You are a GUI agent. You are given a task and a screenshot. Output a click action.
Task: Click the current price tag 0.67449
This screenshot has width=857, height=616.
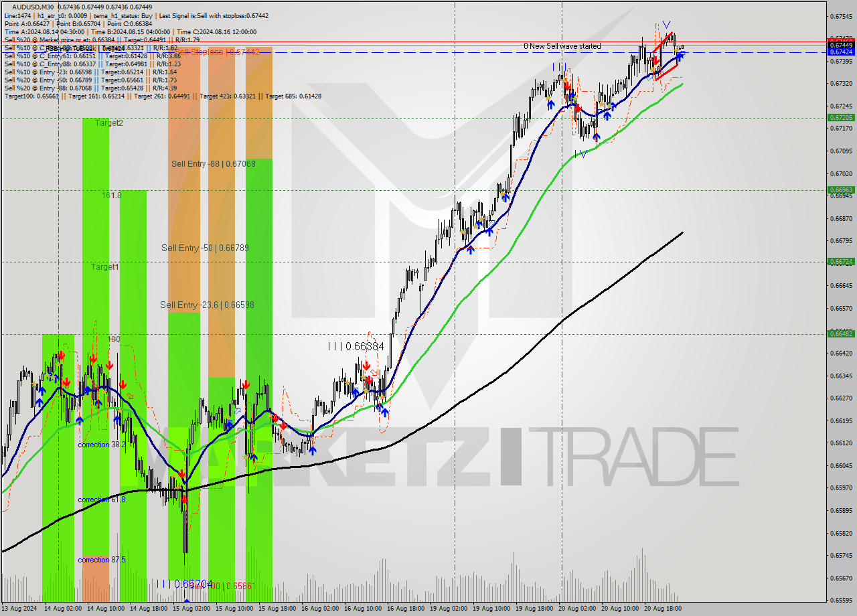[x=841, y=45]
